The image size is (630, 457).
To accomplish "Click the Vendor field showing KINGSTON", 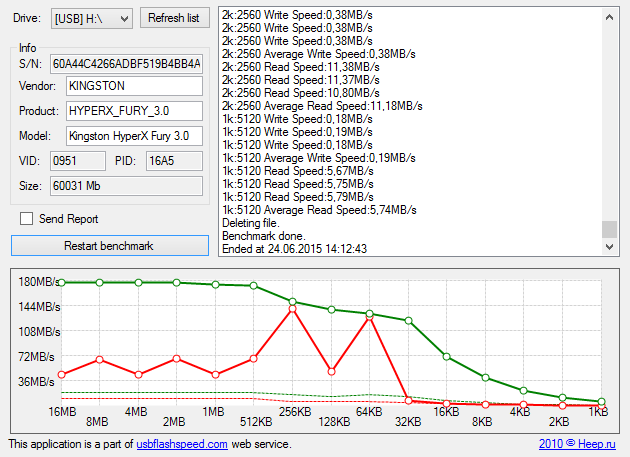I will (134, 86).
